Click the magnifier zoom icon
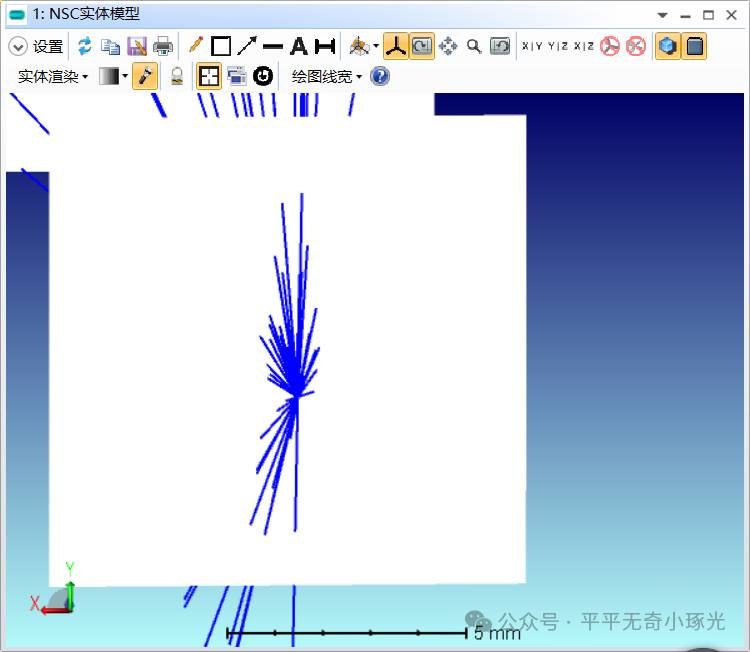750x652 pixels. [474, 46]
